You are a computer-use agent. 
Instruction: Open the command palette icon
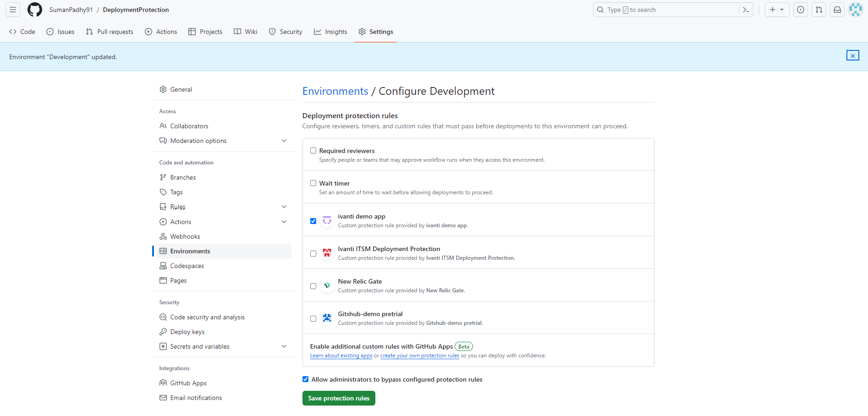coord(746,10)
